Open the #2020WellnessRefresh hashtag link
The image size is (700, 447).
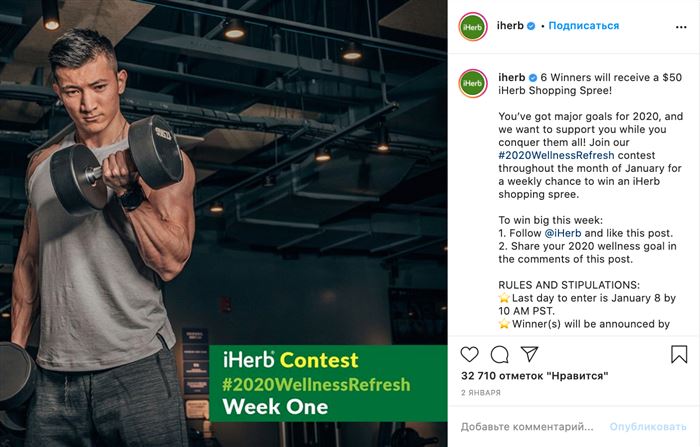coord(556,155)
